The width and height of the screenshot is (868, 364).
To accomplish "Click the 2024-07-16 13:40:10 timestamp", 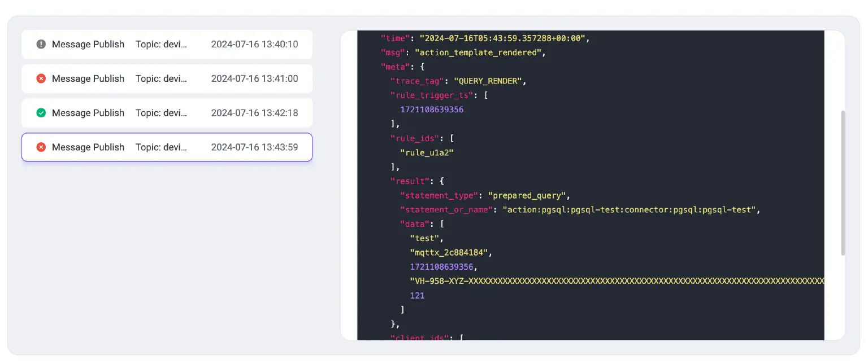I will 254,44.
